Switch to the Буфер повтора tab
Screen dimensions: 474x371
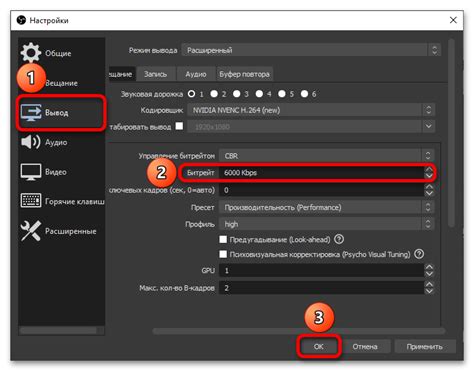[244, 74]
